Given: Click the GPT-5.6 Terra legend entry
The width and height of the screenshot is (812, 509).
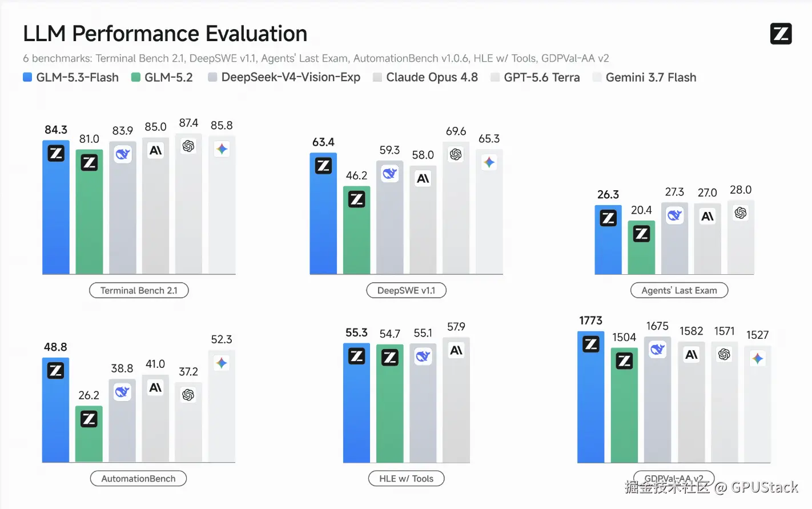Looking at the screenshot, I should (535, 77).
